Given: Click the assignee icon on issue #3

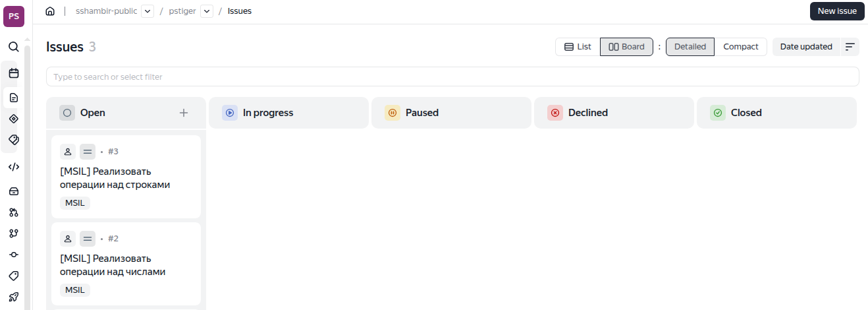Looking at the screenshot, I should coord(68,152).
